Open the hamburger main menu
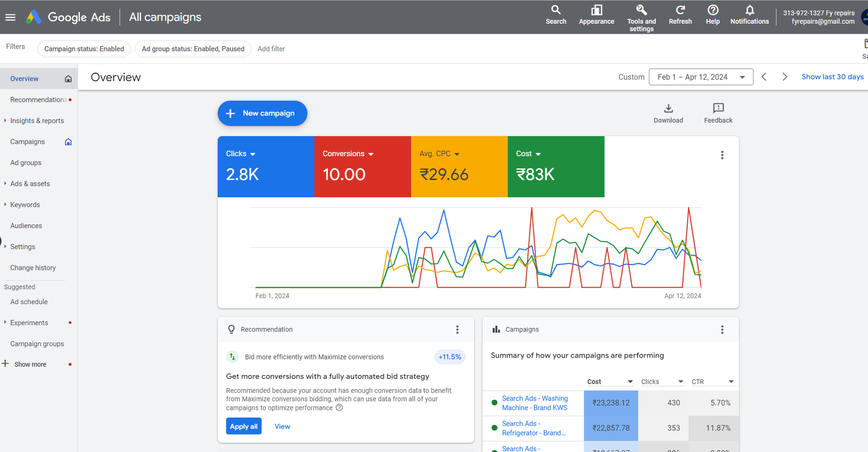 click(x=10, y=17)
